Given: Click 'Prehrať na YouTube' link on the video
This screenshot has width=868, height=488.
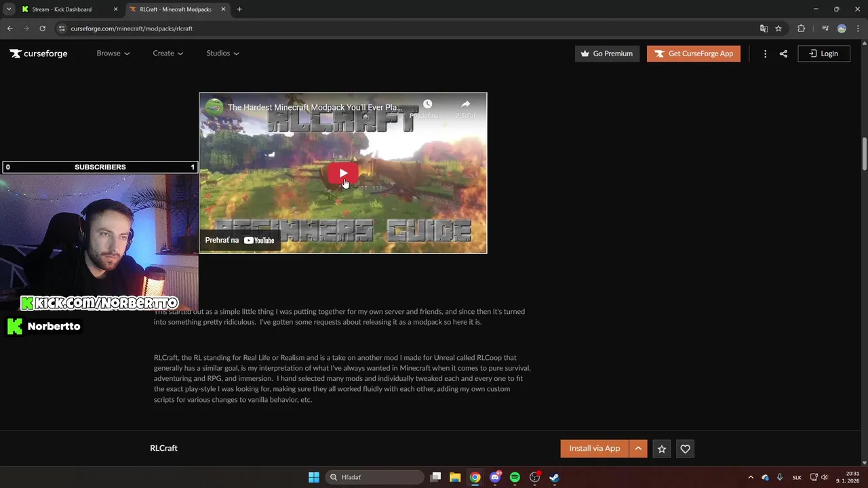Looking at the screenshot, I should point(240,240).
